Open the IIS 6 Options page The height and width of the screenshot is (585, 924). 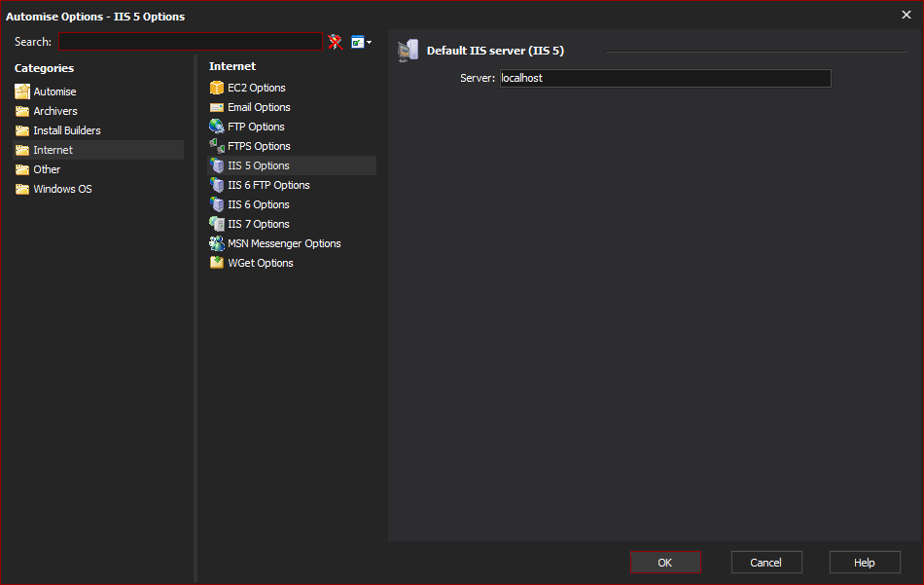pos(259,204)
